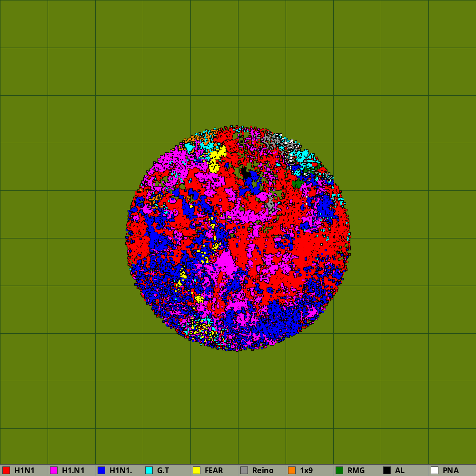
Task: Select the 'PNA' legend label
Action: pos(451,470)
